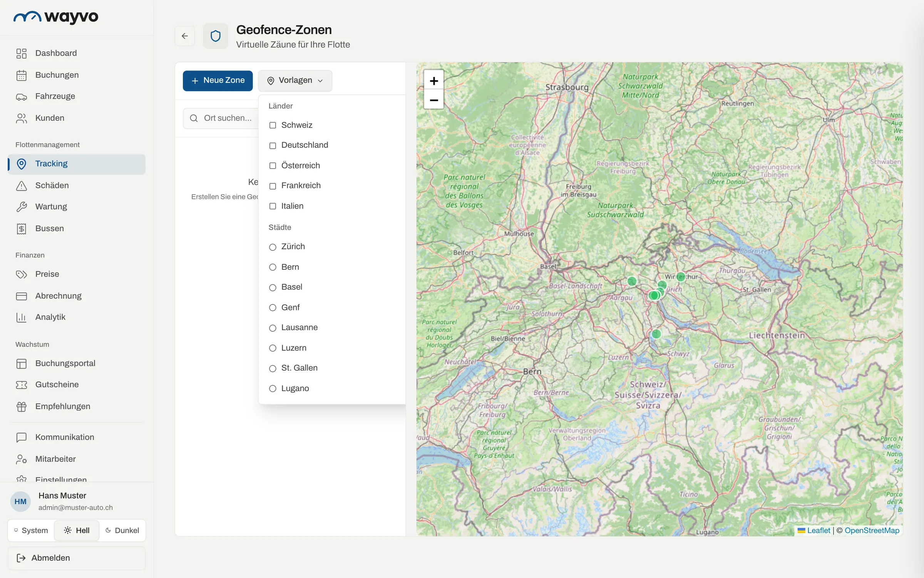Click the Abrechnung card icon
Image resolution: width=924 pixels, height=578 pixels.
(x=22, y=296)
